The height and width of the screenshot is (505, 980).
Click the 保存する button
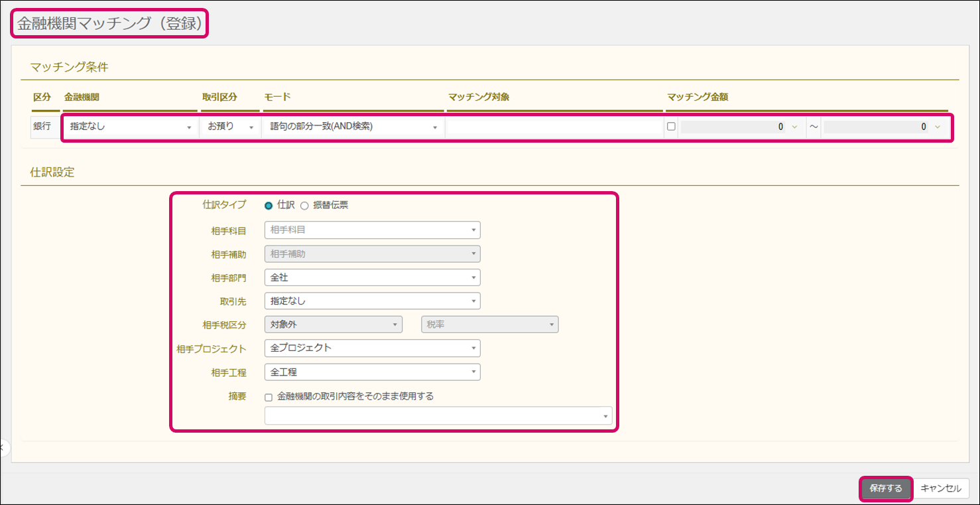(886, 488)
